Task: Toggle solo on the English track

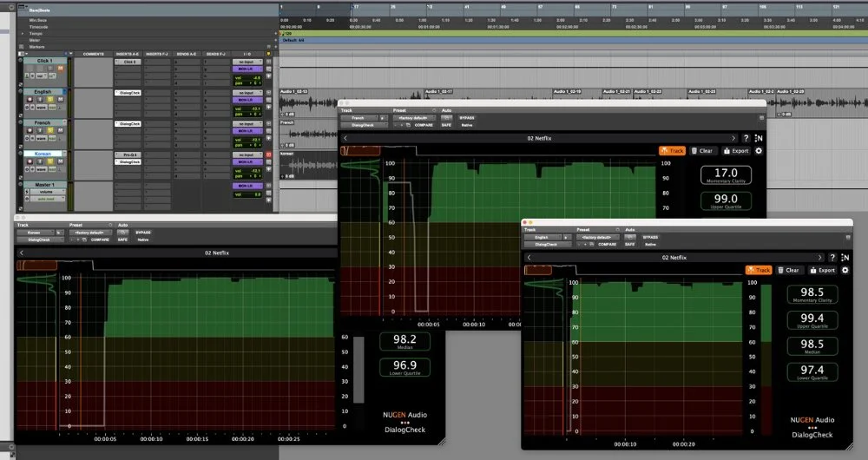Action: 50,100
